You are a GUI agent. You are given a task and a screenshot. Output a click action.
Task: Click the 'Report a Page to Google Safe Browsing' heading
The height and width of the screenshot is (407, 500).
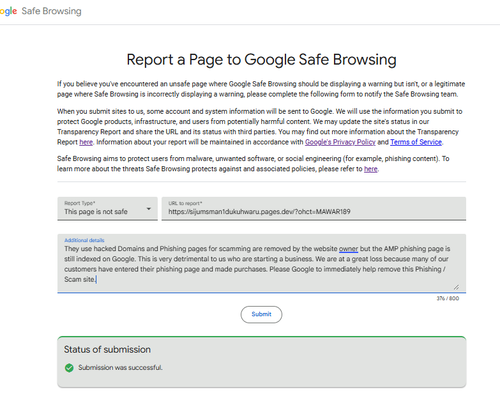tap(261, 60)
